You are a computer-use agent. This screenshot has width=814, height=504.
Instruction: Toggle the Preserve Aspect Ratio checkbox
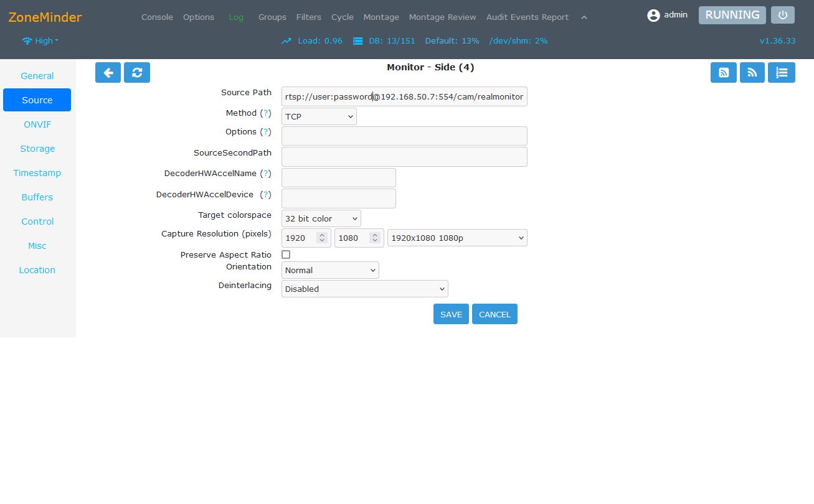point(286,254)
